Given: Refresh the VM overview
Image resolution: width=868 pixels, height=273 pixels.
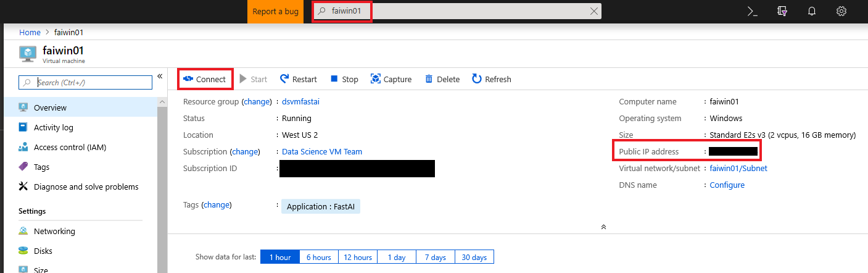Looking at the screenshot, I should point(491,79).
